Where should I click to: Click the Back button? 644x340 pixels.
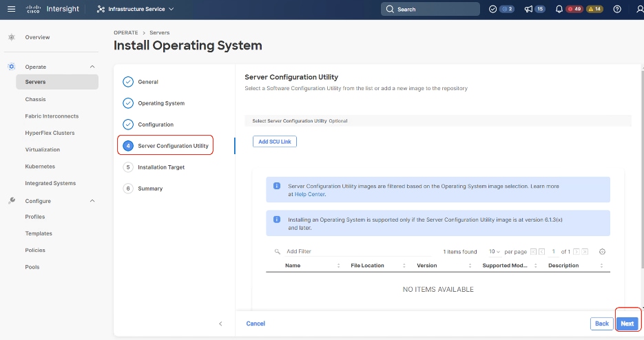[602, 323]
